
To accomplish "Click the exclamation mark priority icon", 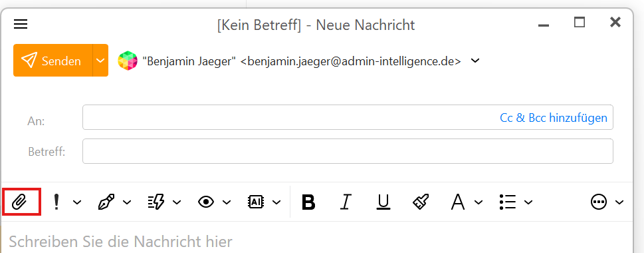I will 56,202.
